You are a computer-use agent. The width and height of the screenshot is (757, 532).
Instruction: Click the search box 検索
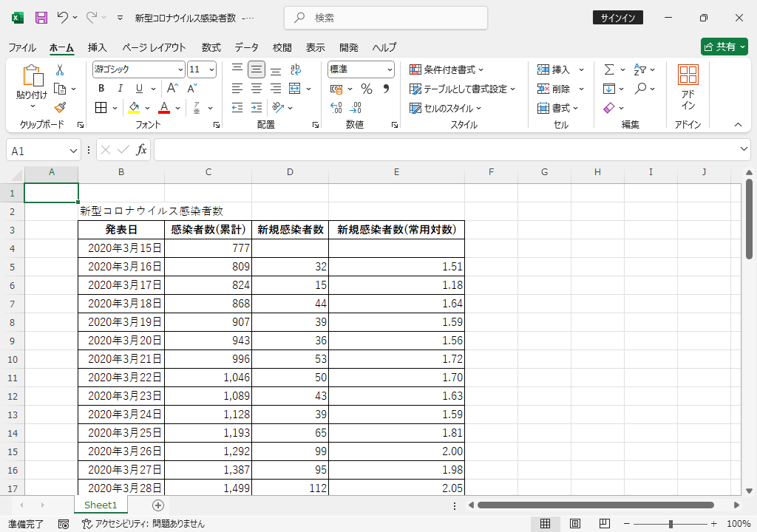pyautogui.click(x=386, y=18)
